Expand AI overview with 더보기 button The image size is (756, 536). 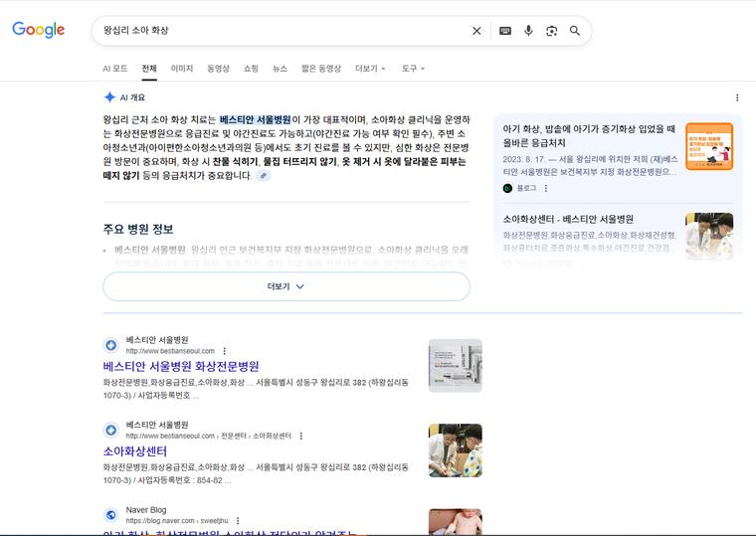(x=286, y=286)
